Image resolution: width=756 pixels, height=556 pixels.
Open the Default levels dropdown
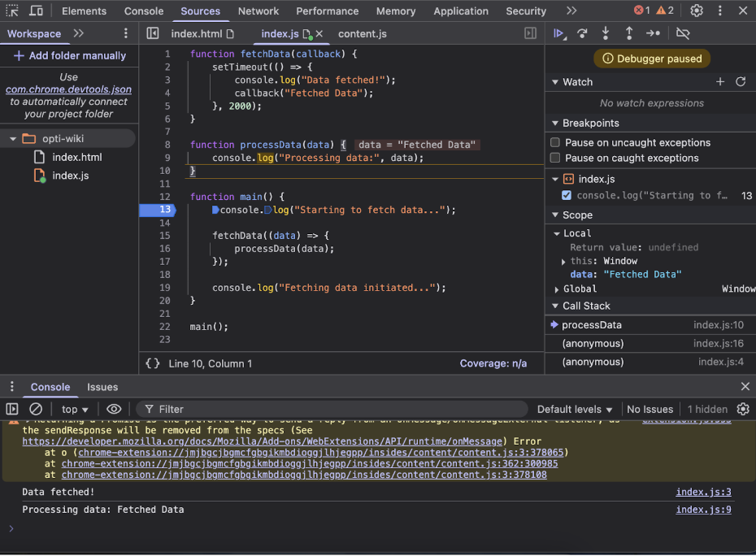(575, 409)
